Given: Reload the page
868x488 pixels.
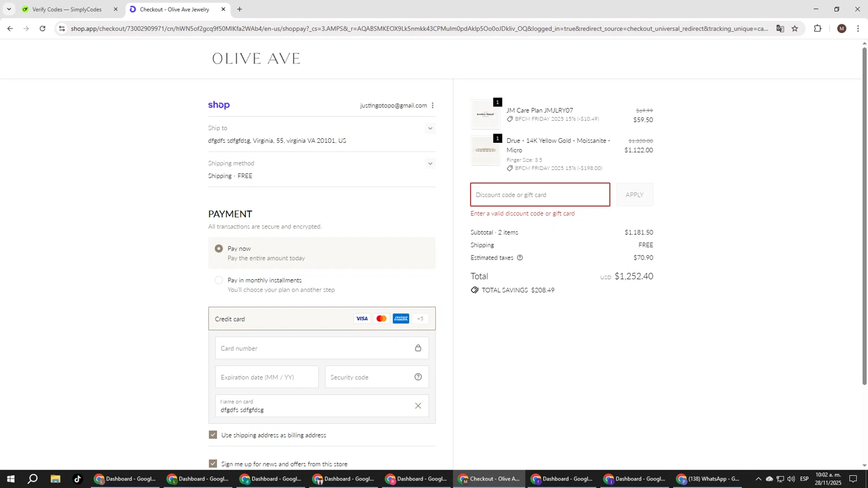Looking at the screenshot, I should (x=42, y=28).
